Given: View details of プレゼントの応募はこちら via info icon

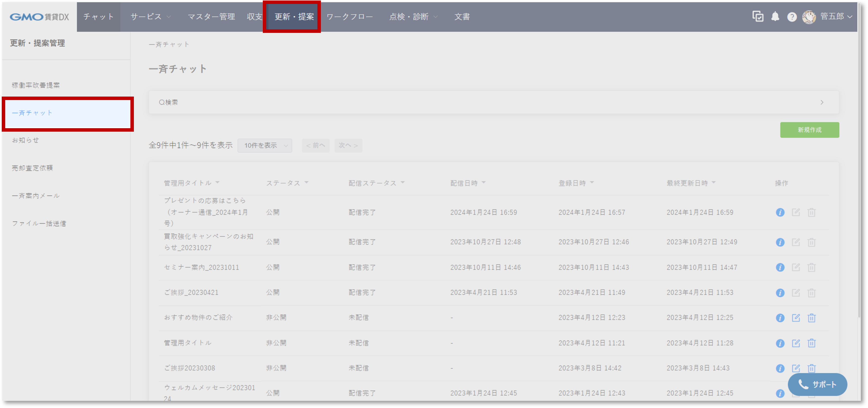Looking at the screenshot, I should [x=780, y=212].
